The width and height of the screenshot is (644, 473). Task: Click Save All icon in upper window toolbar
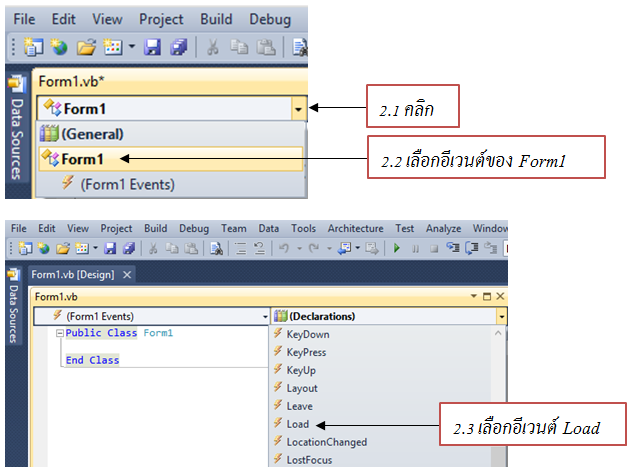179,47
